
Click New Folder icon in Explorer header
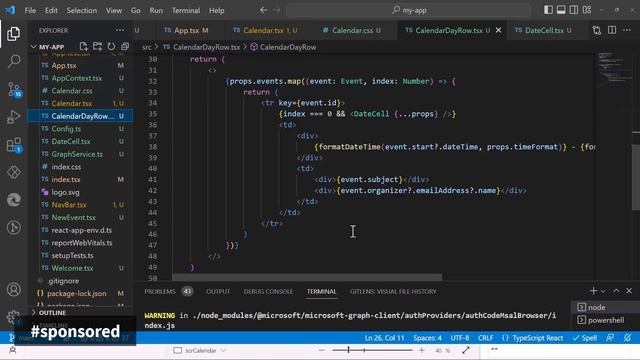(97, 47)
